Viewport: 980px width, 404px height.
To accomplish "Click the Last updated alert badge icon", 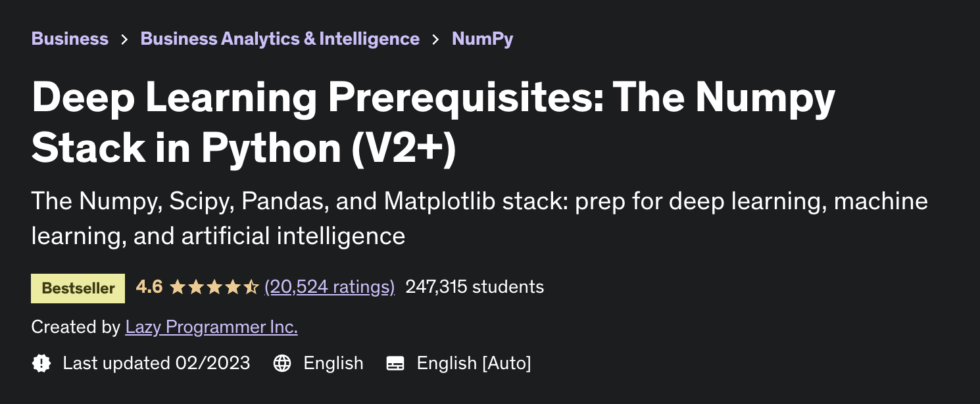I will [x=41, y=363].
